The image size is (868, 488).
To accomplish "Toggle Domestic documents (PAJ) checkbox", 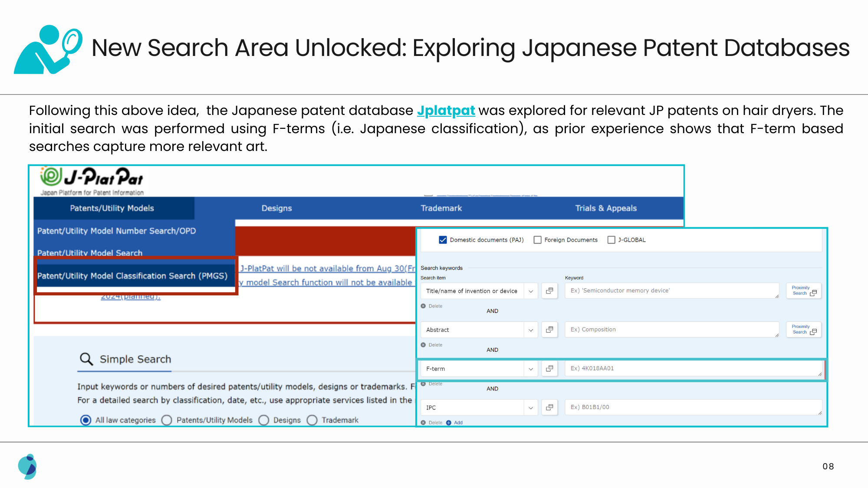I will (x=443, y=240).
